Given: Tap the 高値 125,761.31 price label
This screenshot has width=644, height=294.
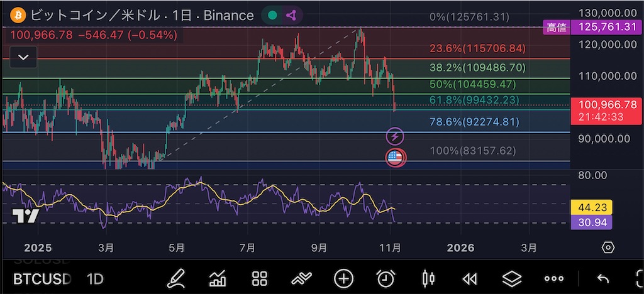Looking at the screenshot, I should (x=592, y=28).
